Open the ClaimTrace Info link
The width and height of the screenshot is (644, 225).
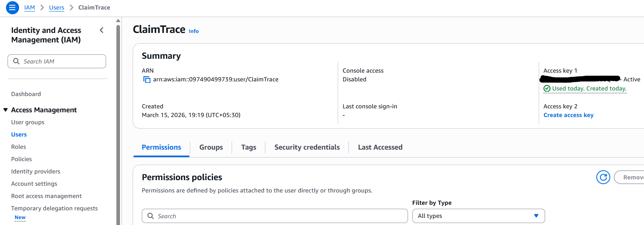[193, 31]
